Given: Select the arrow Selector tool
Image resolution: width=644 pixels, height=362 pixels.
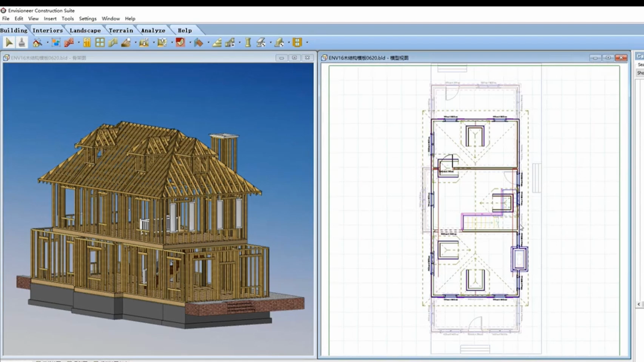Looking at the screenshot, I should (9, 42).
